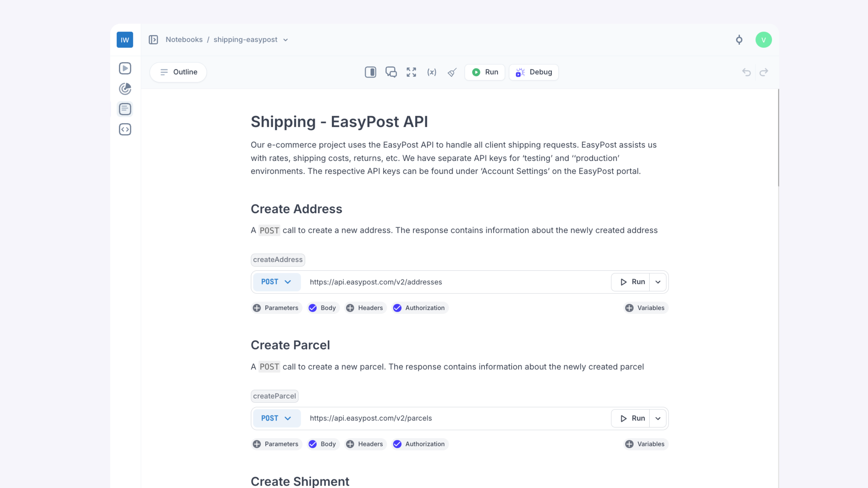Viewport: 868px width, 488px height.
Task: Open Headers tab of createAddress request
Action: (366, 308)
